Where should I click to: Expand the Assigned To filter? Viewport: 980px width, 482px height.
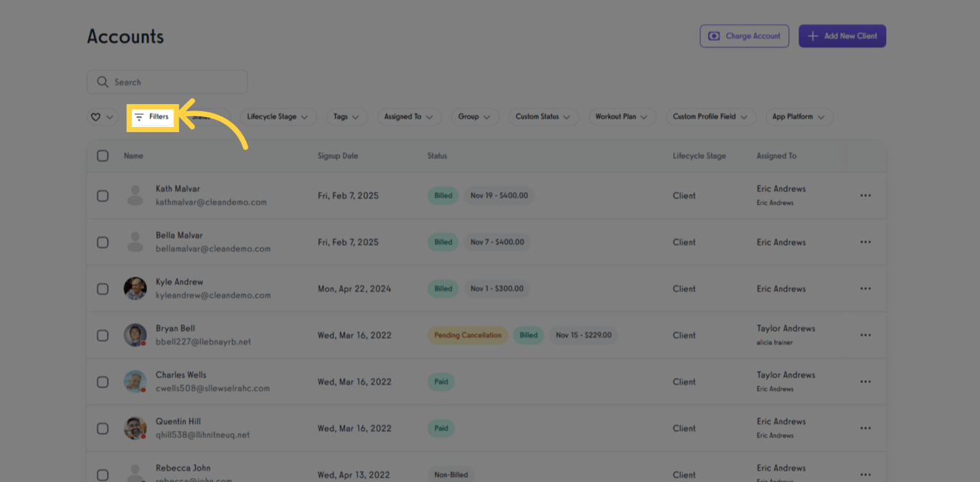409,116
